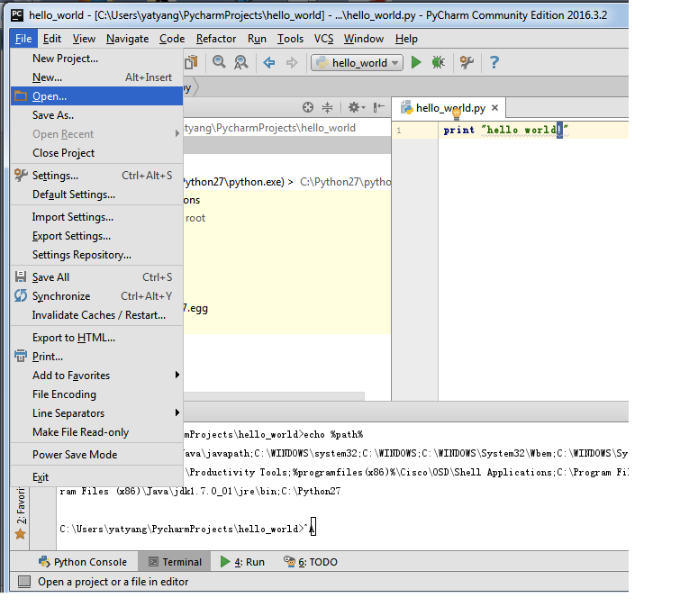Click Save All in File menu
The width and height of the screenshot is (680, 616).
pyautogui.click(x=96, y=277)
